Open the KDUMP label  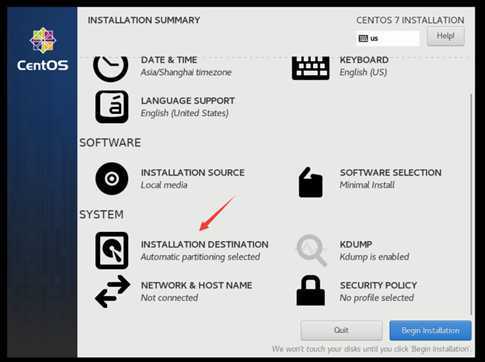point(356,244)
